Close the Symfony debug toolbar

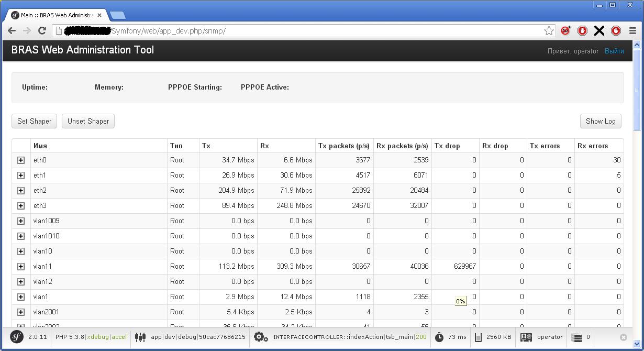click(x=624, y=337)
